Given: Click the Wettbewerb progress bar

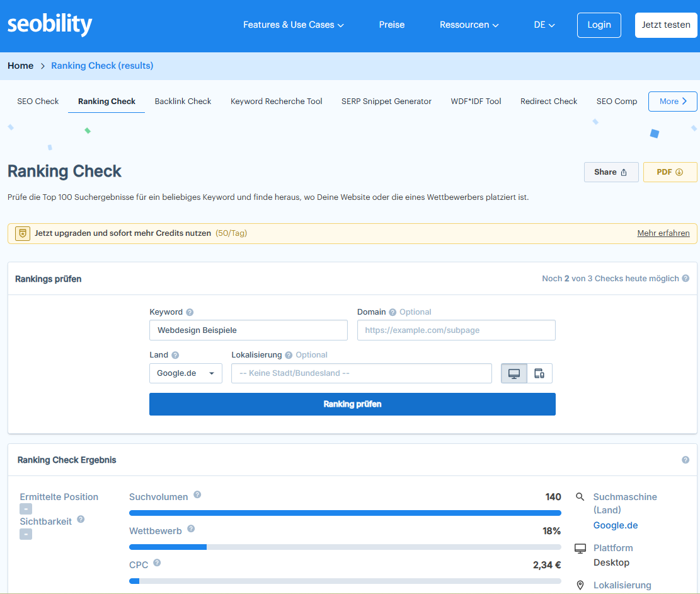Looking at the screenshot, I should (x=345, y=547).
